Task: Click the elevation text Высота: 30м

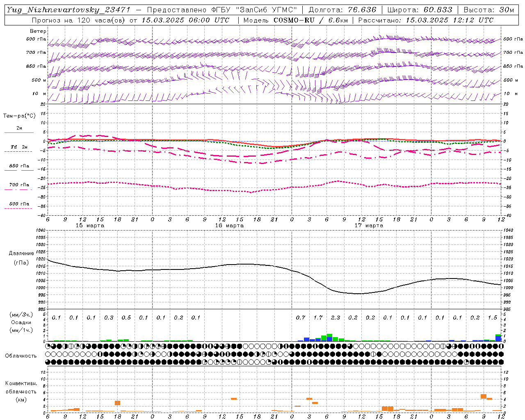Action: point(488,10)
